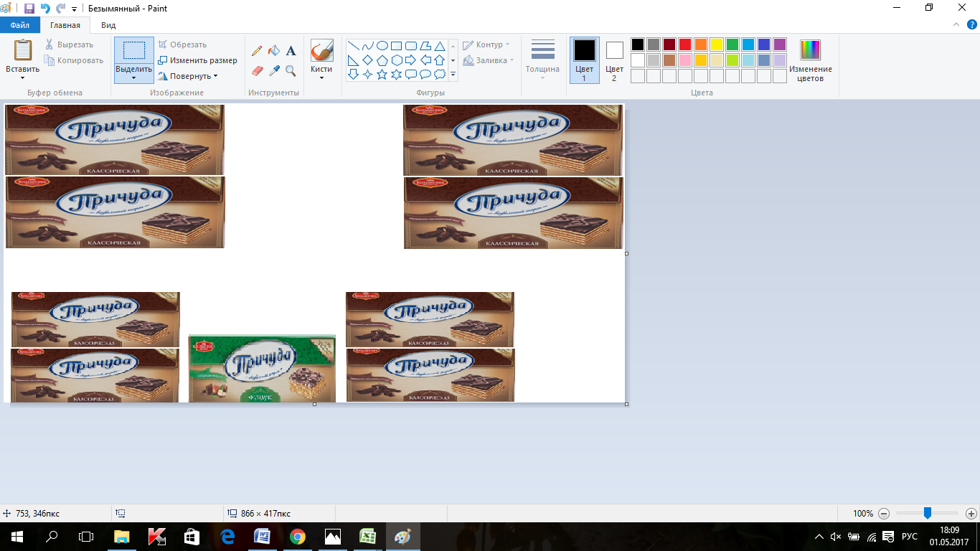Viewport: 980px width, 551px height.
Task: Click the Кисти brush icon
Action: click(x=321, y=50)
